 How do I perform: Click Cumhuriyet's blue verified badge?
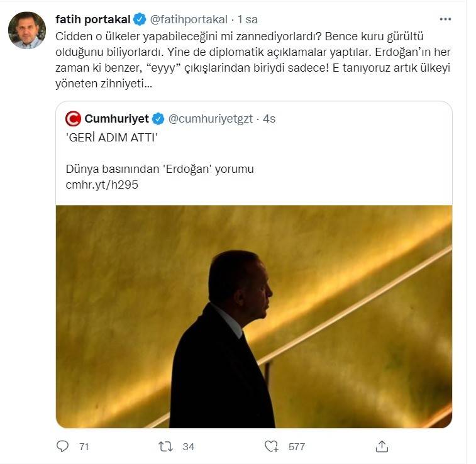pos(158,119)
